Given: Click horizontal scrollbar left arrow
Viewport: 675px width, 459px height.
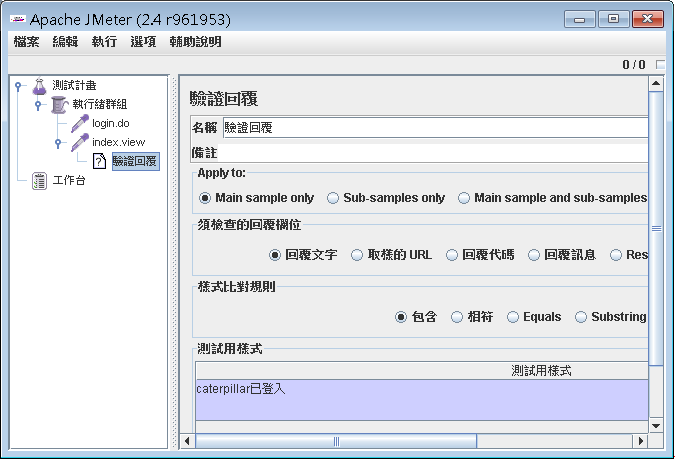Looking at the screenshot, I should [x=187, y=441].
